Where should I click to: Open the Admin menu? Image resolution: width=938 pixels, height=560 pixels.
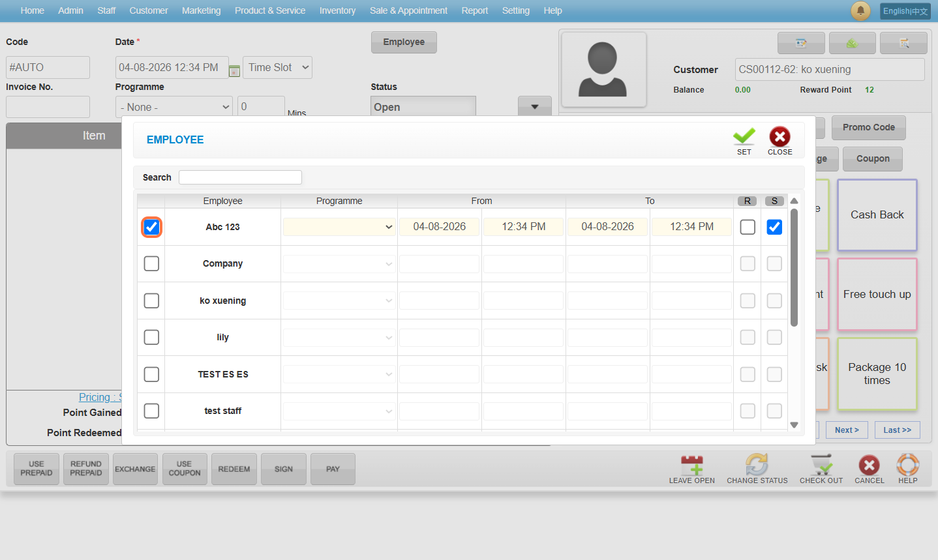[70, 10]
